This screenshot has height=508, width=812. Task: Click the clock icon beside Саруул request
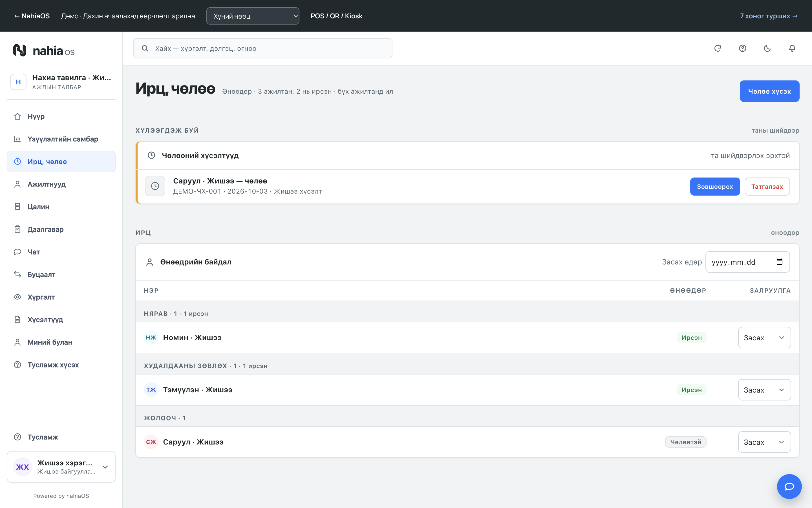point(155,186)
